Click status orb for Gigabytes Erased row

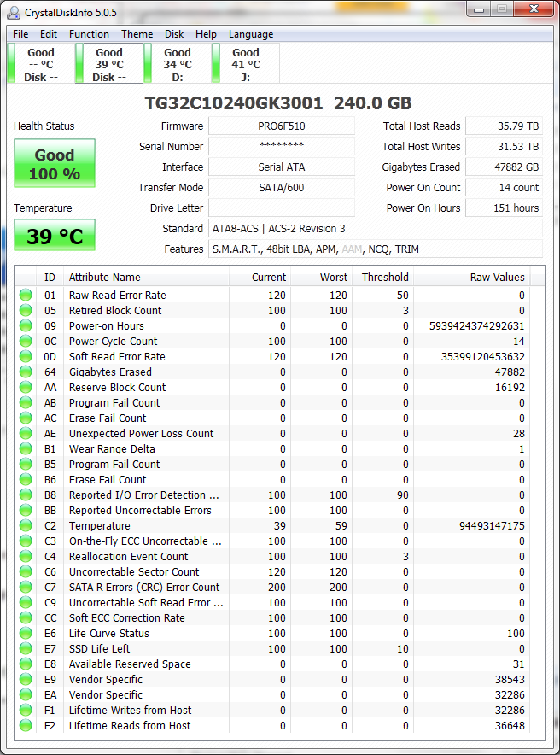point(26,372)
